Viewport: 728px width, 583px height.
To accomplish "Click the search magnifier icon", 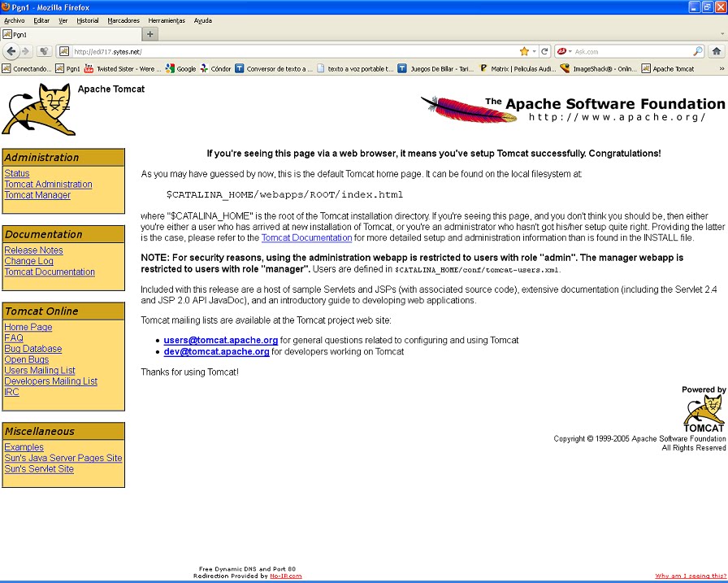I will click(698, 51).
